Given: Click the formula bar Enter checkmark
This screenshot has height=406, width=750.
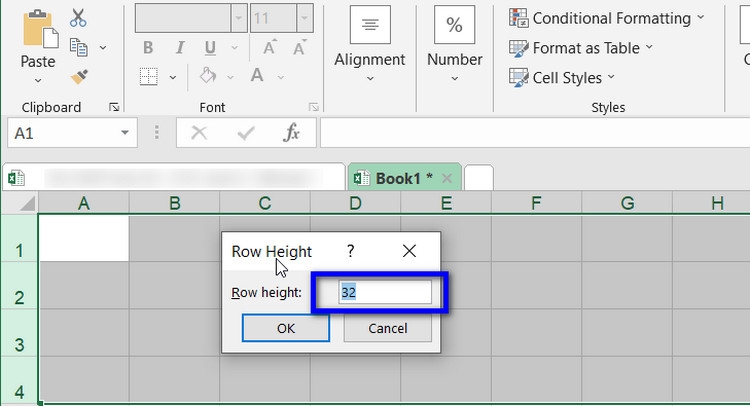Looking at the screenshot, I should pyautogui.click(x=246, y=133).
